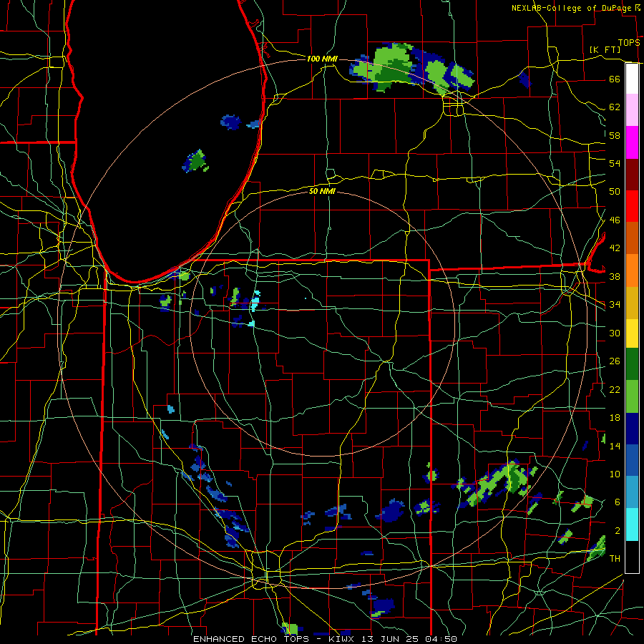Click the 66 legend value
Viewport: 644px width, 644px height.
click(x=615, y=79)
